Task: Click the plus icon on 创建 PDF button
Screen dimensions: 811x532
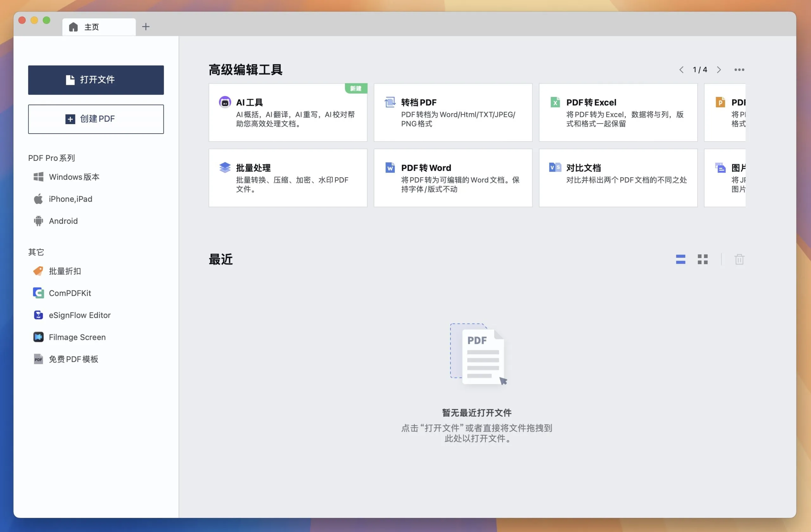Action: [70, 119]
